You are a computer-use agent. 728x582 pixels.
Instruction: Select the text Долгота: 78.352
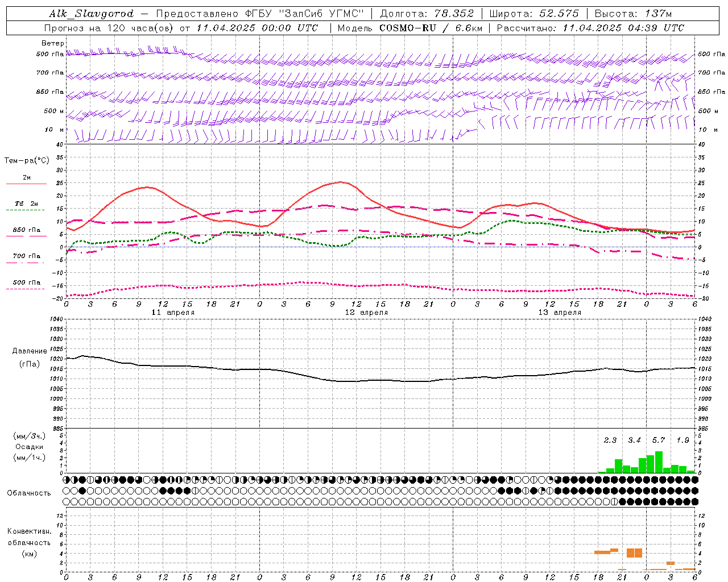pos(428,14)
